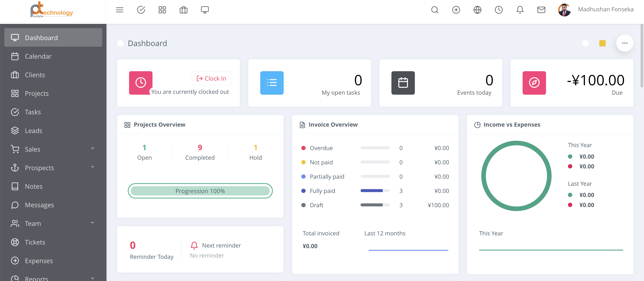Open the three-dots dashboard options button
Screen dimensions: 644x281
point(624,43)
